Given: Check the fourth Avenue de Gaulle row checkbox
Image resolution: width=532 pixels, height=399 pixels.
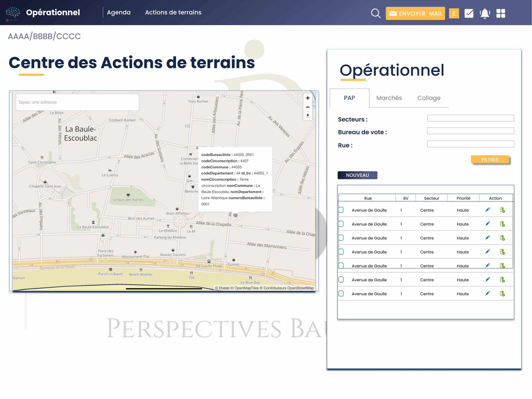Looking at the screenshot, I should (341, 252).
